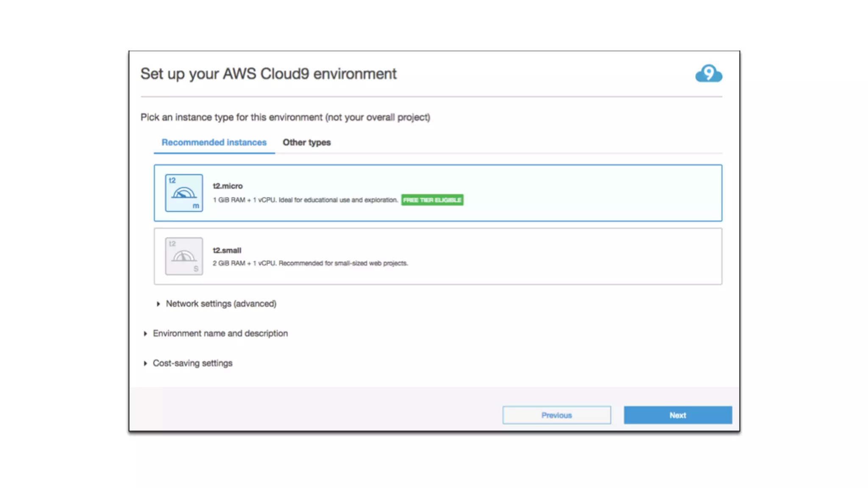Image resolution: width=868 pixels, height=488 pixels.
Task: Click the t2.small description text
Action: [x=310, y=263]
